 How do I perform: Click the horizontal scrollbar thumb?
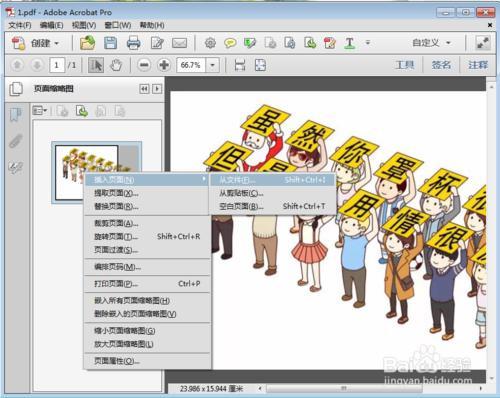344,388
